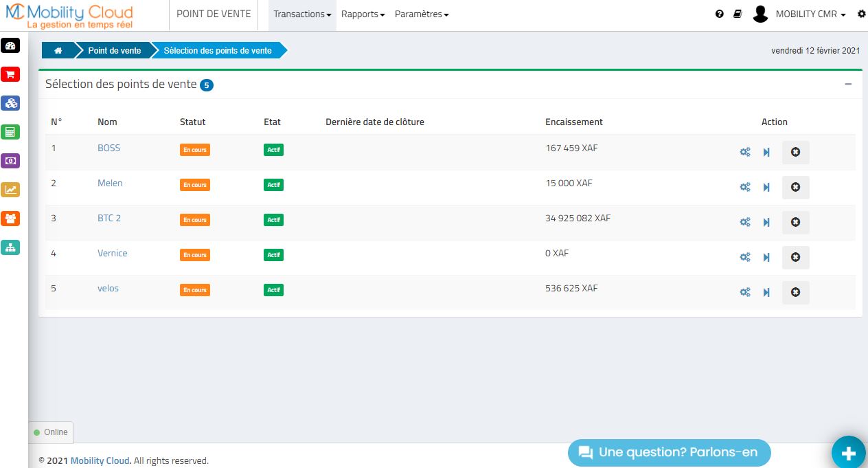Click the green calculator sidebar icon
This screenshot has height=468, width=868.
point(10,132)
